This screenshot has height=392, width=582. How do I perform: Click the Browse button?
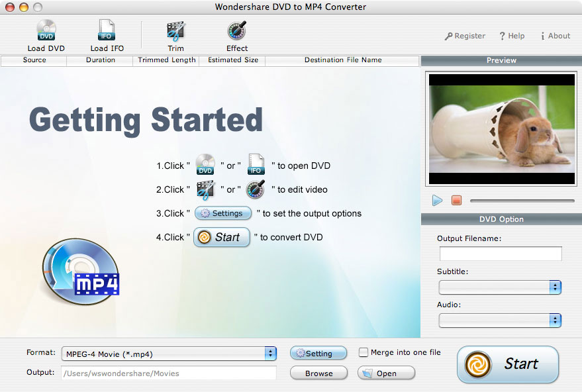tap(319, 373)
